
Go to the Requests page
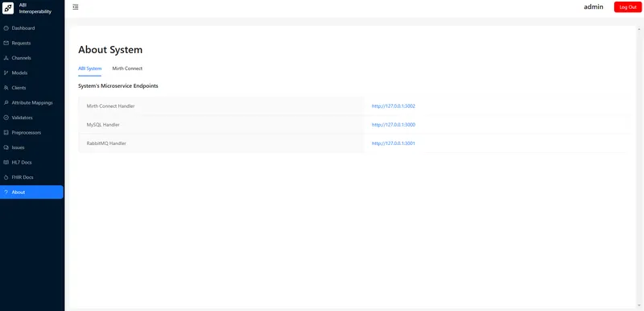(x=31, y=44)
